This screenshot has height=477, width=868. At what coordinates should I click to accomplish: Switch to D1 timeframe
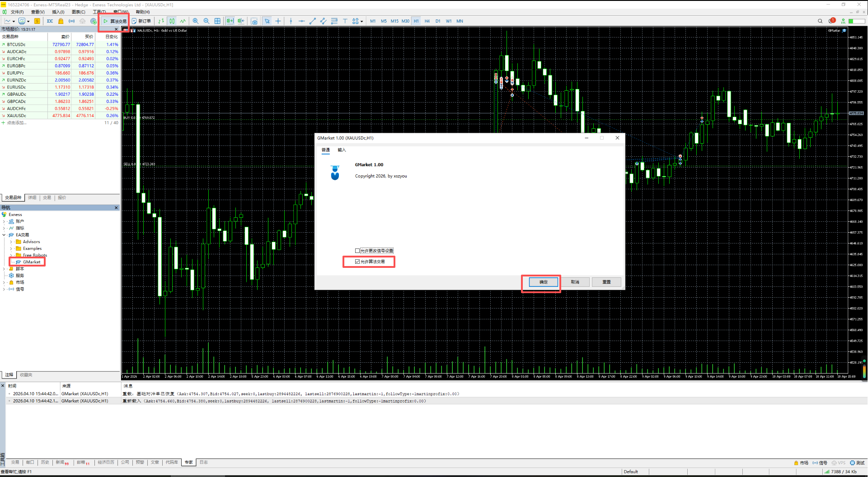(x=438, y=21)
